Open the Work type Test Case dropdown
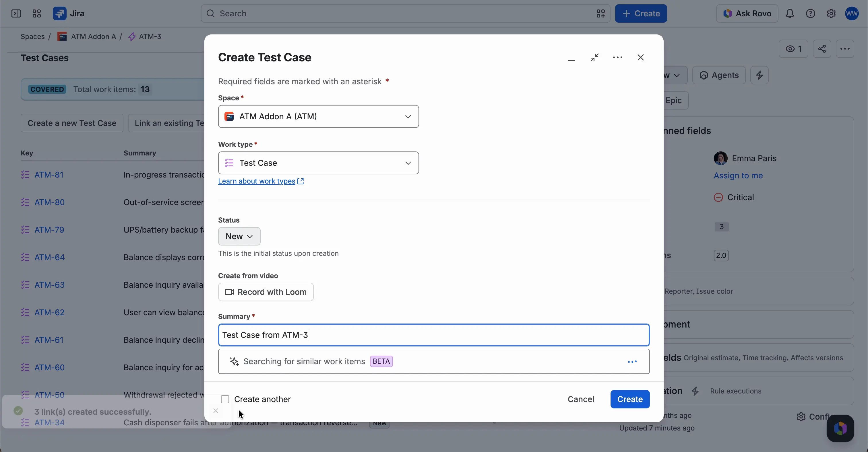This screenshot has width=868, height=452. point(318,163)
